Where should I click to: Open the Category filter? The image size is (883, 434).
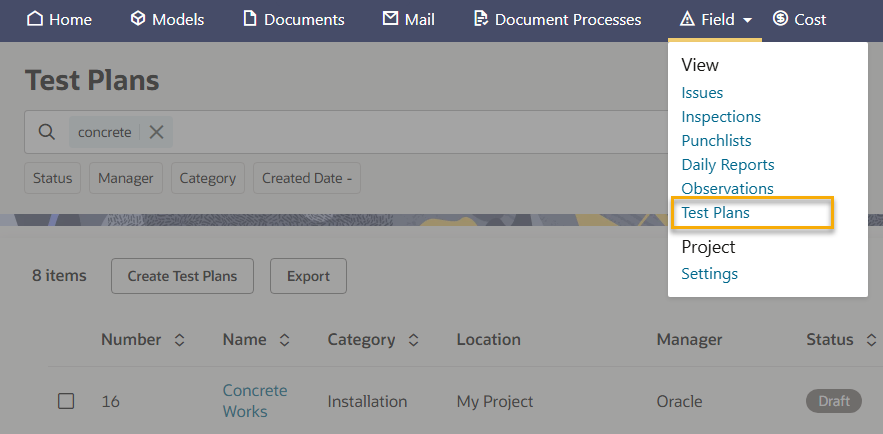pyautogui.click(x=207, y=178)
